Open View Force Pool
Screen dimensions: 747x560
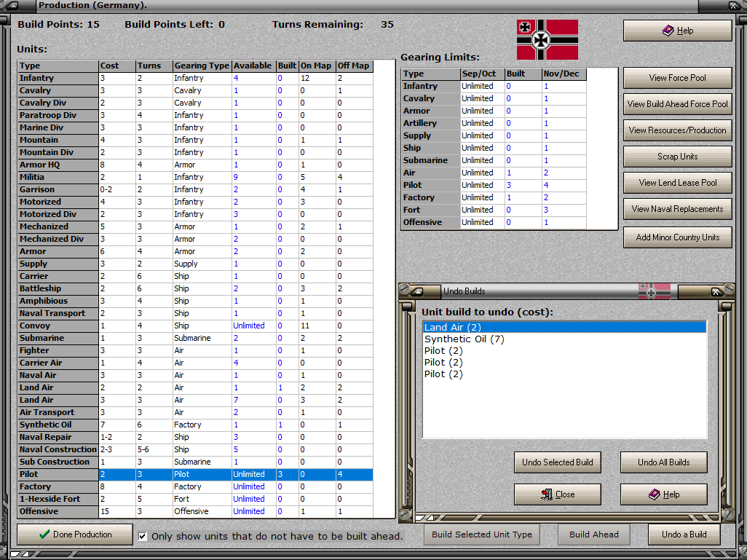tap(677, 78)
